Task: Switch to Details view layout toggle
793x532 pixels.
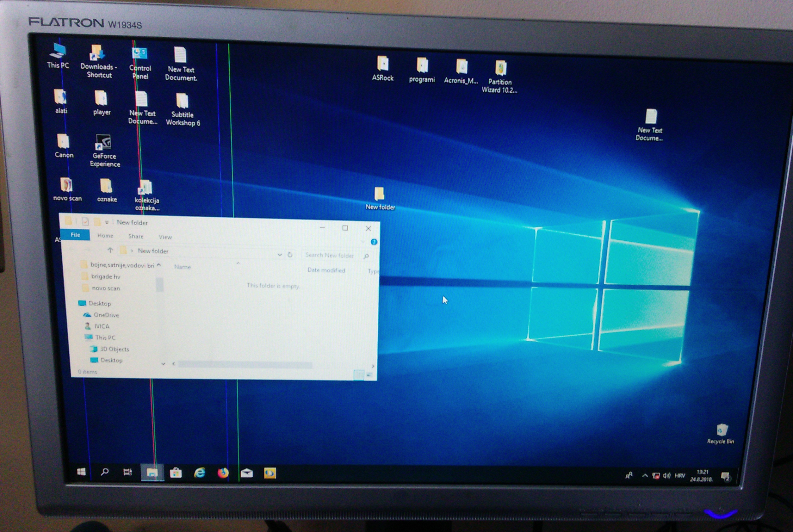Action: [x=358, y=374]
